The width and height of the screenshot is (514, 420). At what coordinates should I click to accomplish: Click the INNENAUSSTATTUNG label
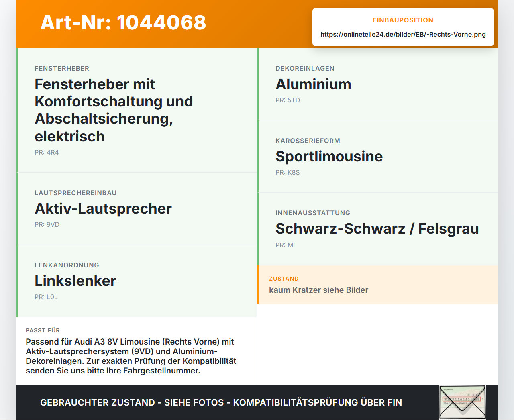tap(313, 213)
